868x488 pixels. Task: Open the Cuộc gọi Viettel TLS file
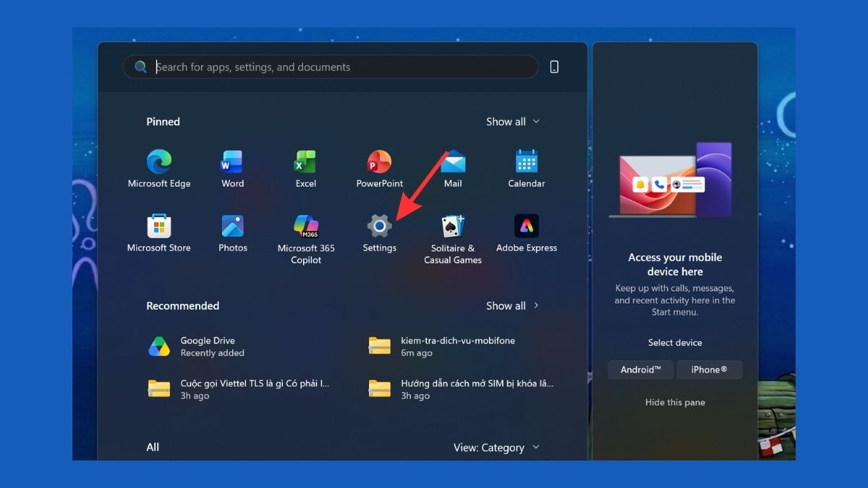238,389
